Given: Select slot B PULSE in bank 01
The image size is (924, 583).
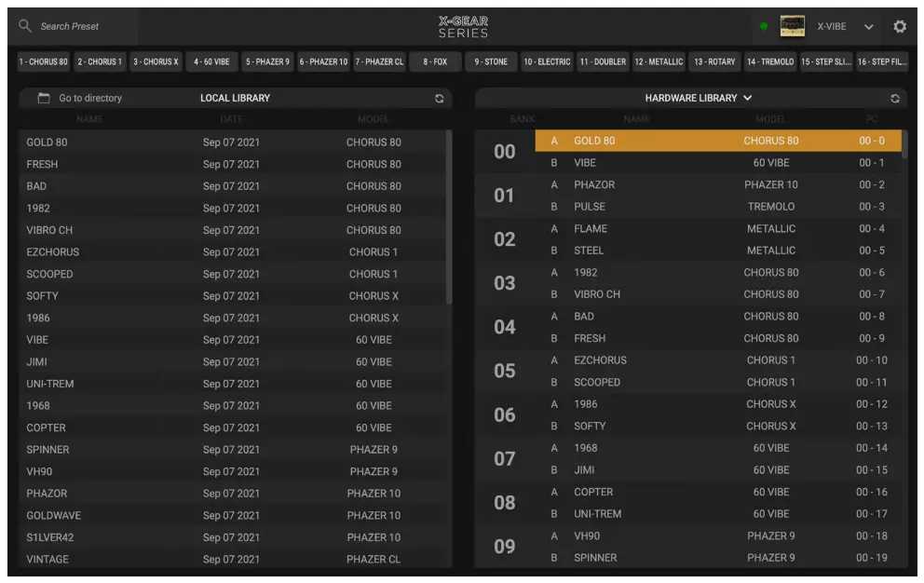Looking at the screenshot, I should (x=590, y=207).
